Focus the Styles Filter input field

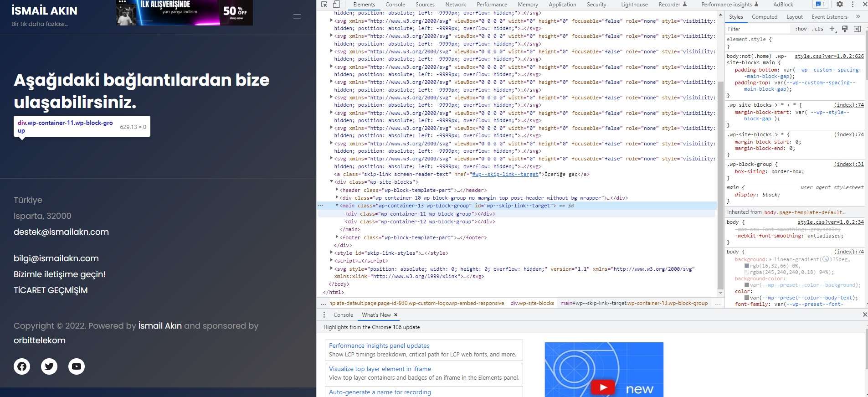click(758, 29)
